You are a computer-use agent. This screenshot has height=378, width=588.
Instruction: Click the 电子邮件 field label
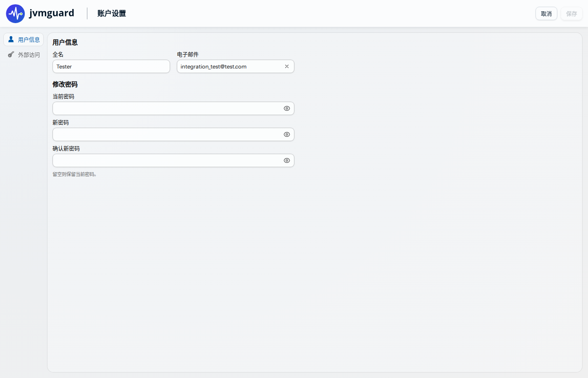pos(188,55)
